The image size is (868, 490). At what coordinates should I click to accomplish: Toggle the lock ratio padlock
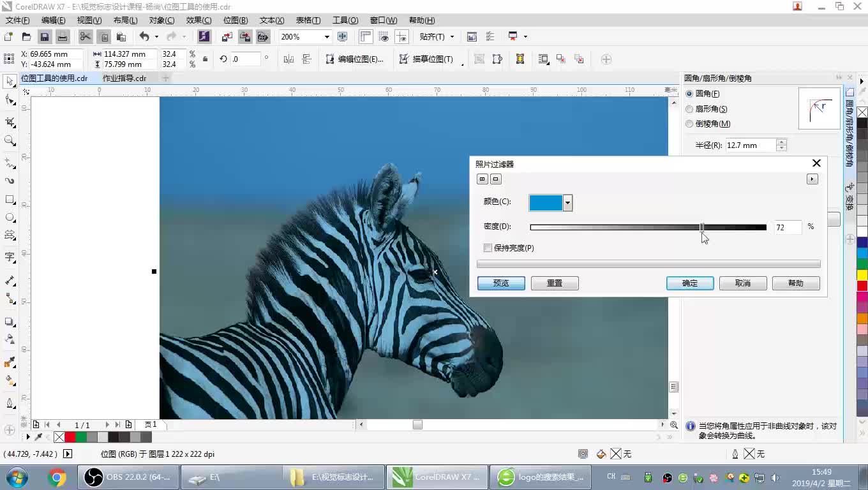click(x=205, y=59)
